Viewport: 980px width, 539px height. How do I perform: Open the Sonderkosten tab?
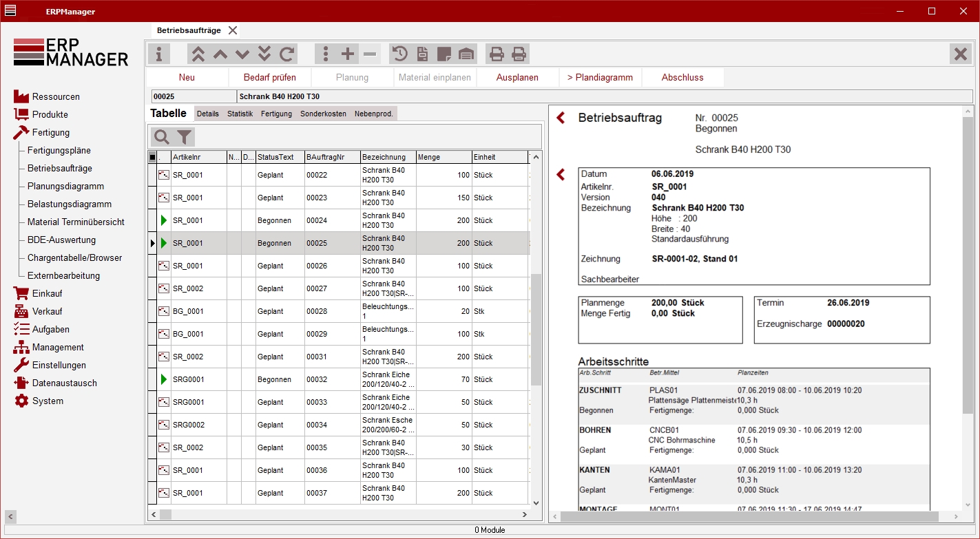click(323, 114)
